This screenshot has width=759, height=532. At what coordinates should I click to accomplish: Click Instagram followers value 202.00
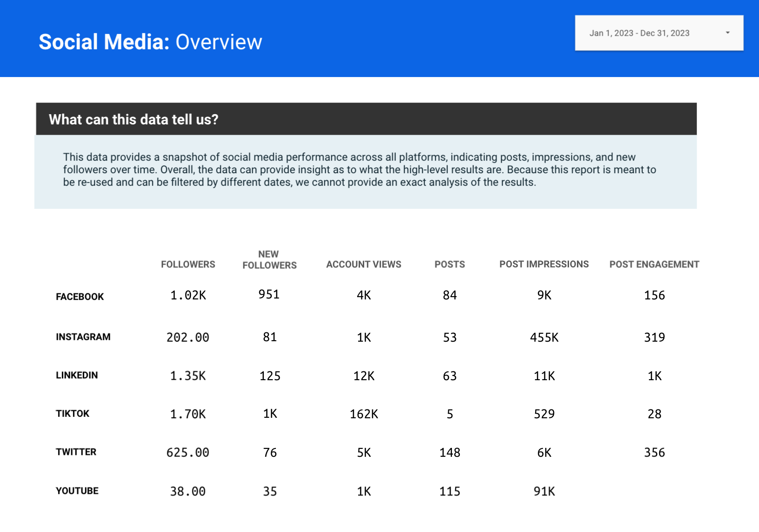(x=188, y=337)
